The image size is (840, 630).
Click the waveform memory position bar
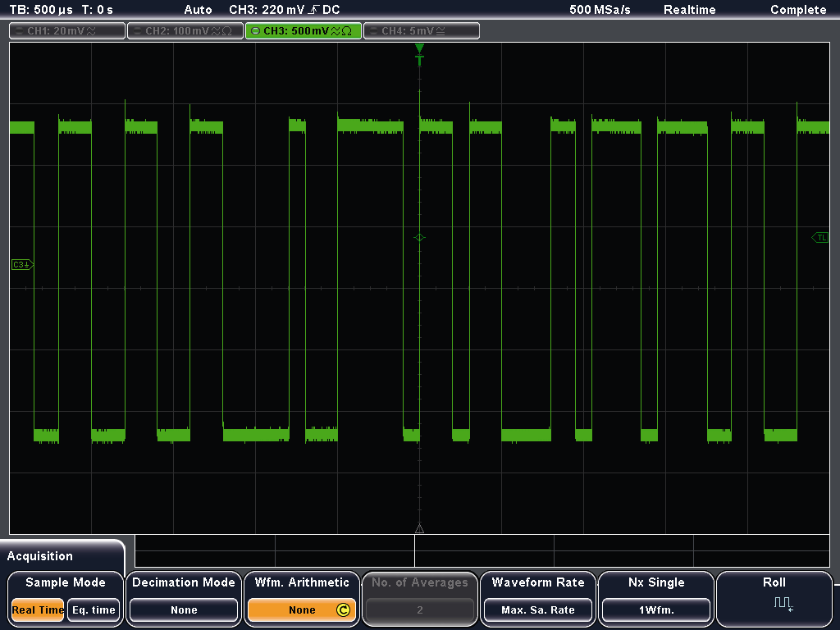coord(482,550)
